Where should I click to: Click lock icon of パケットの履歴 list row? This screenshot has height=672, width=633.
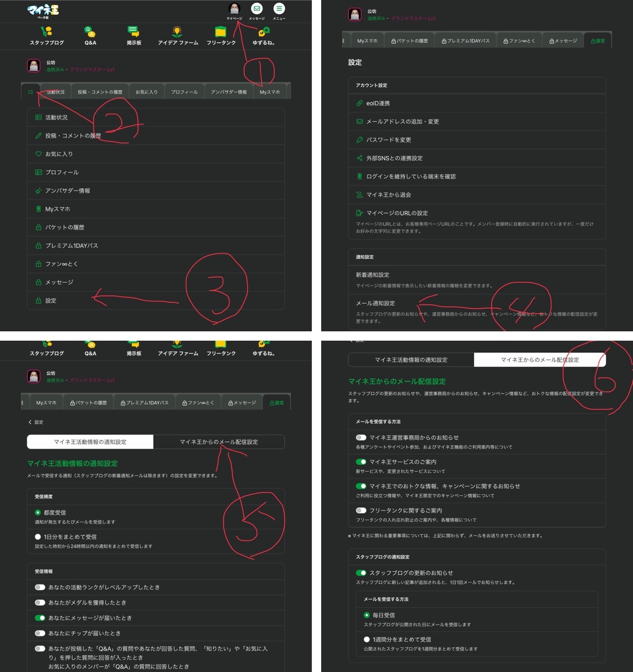pos(38,227)
